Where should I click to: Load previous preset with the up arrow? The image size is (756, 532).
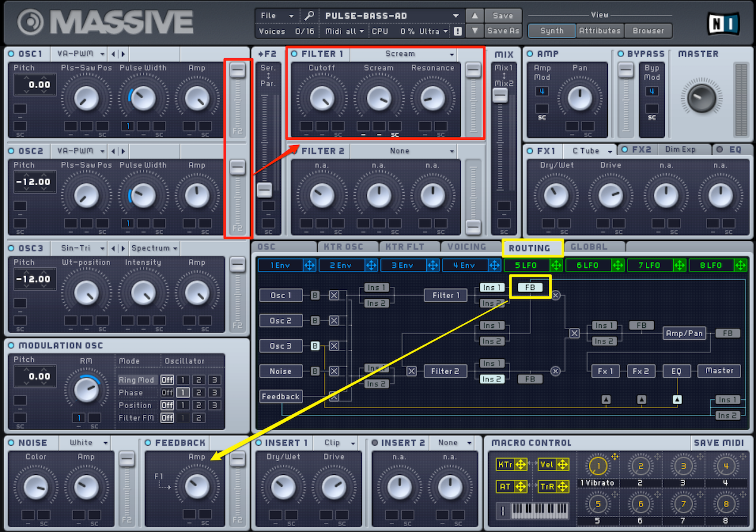[474, 16]
